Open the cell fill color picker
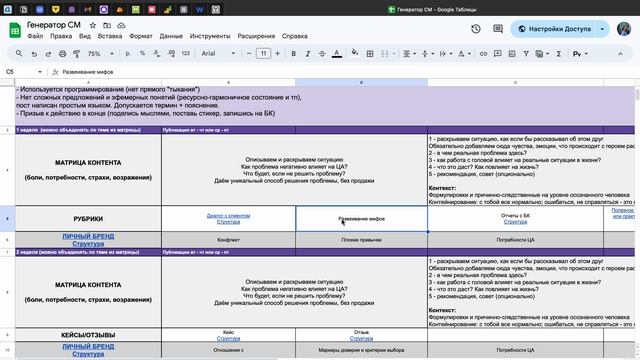640x360 pixels. tap(355, 53)
